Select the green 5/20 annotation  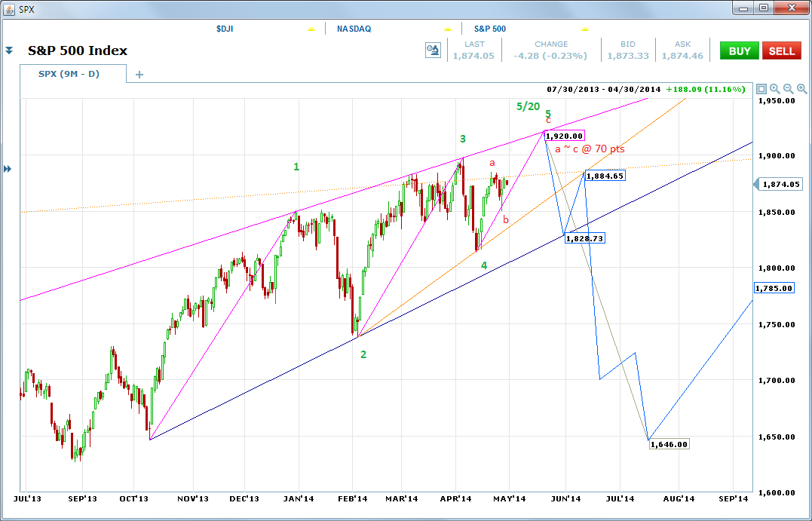(x=529, y=106)
